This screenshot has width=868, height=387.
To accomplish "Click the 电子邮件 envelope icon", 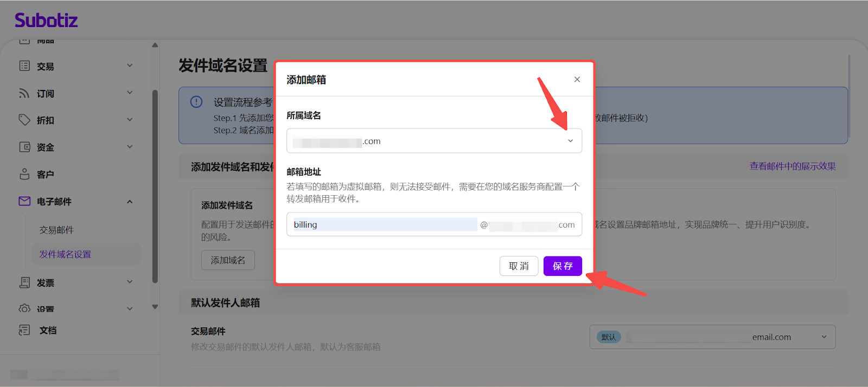I will (24, 201).
